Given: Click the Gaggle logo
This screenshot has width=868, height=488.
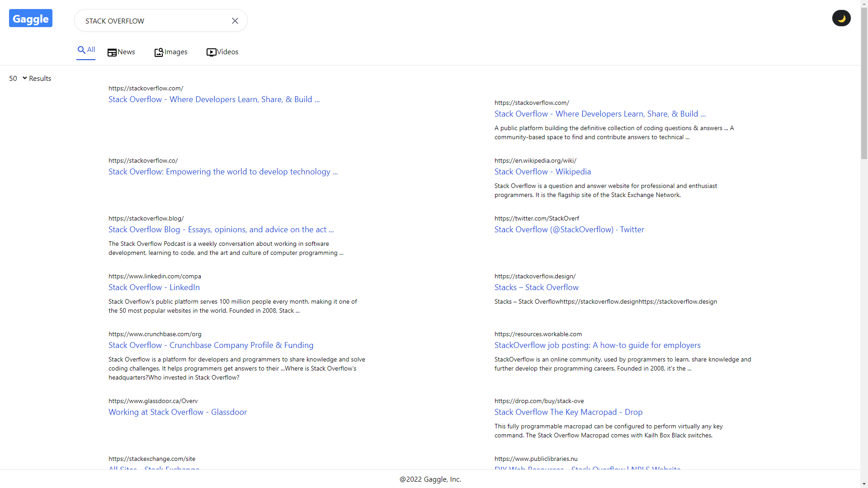Looking at the screenshot, I should tap(31, 19).
